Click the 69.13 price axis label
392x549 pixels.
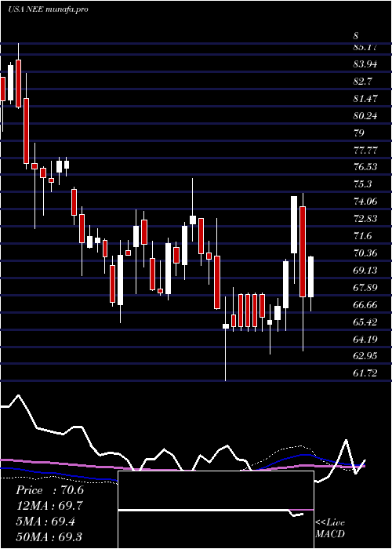pos(365,270)
